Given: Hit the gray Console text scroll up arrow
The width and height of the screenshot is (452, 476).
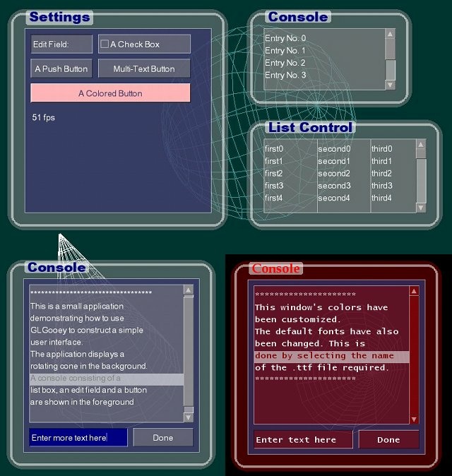Looking at the screenshot, I should coord(188,290).
